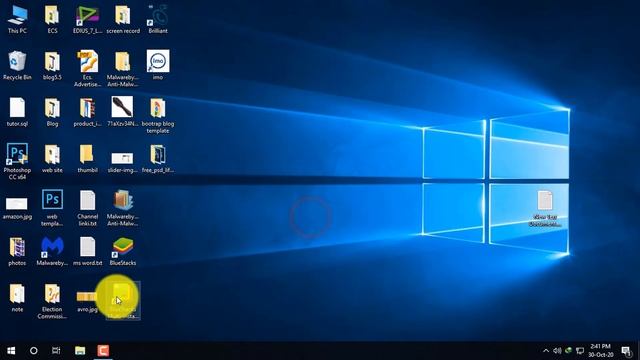Select the bootrap blog template folder
The height and width of the screenshot is (360, 640).
(158, 116)
